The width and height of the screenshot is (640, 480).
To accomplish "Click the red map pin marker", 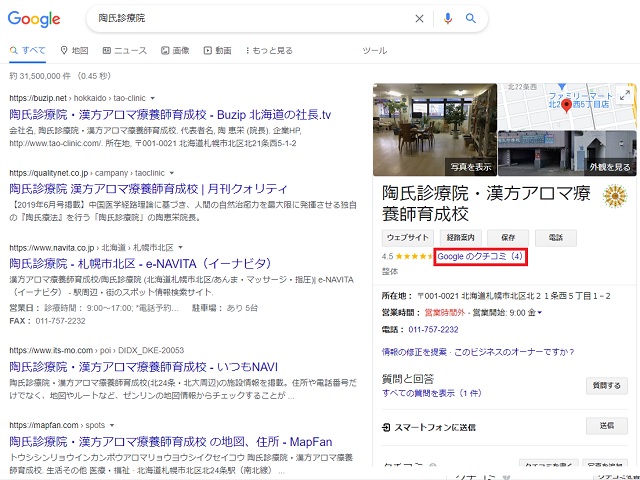I will coord(566,106).
